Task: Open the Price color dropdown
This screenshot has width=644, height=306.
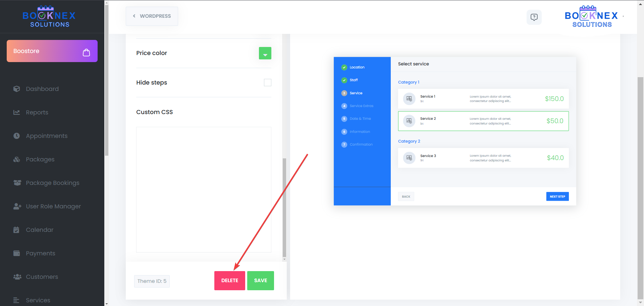Action: [x=265, y=53]
